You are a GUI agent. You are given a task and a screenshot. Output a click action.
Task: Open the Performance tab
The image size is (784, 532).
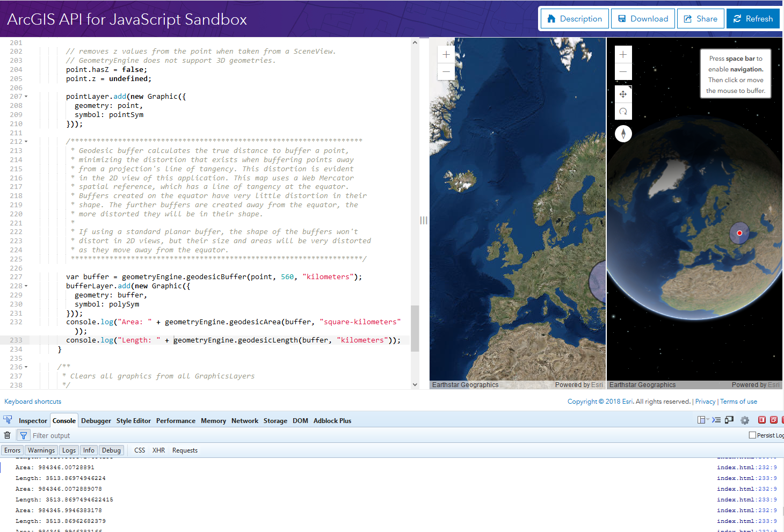click(x=176, y=421)
